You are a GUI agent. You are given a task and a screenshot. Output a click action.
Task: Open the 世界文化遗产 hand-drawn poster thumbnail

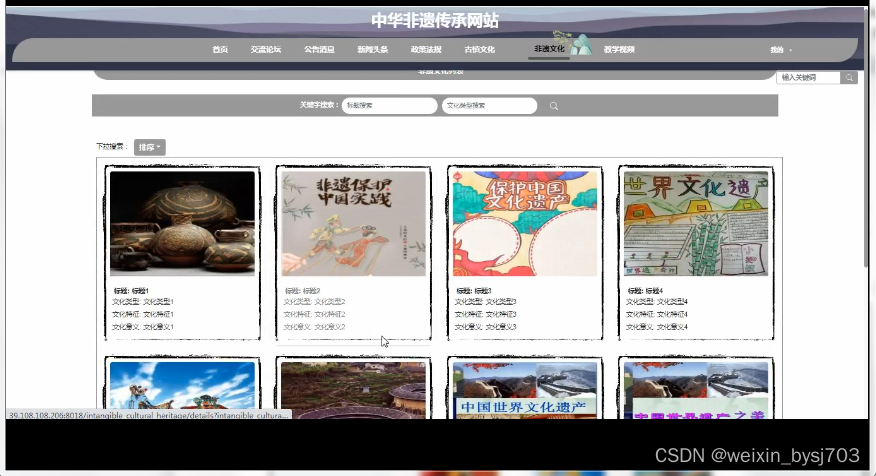696,223
